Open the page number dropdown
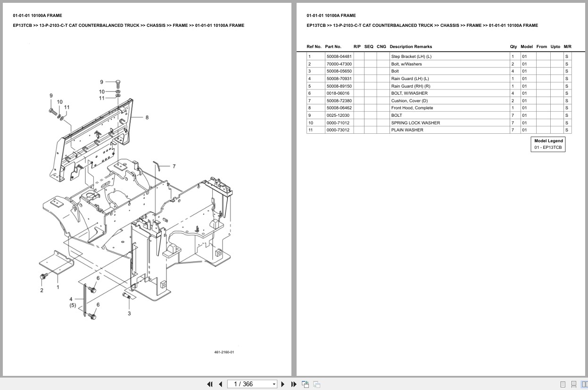This screenshot has width=588, height=390. click(273, 384)
